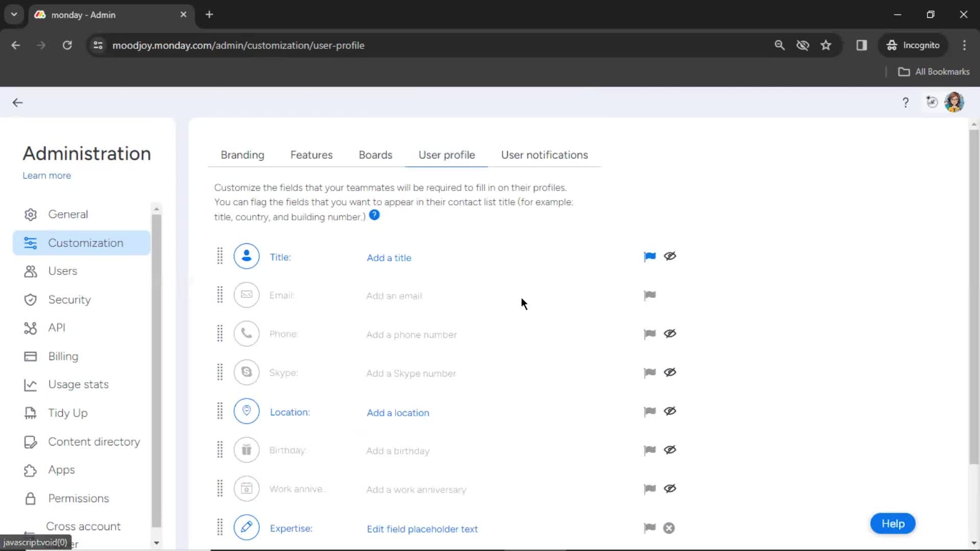Click the Location field flag icon
The image size is (980, 551).
tap(649, 411)
